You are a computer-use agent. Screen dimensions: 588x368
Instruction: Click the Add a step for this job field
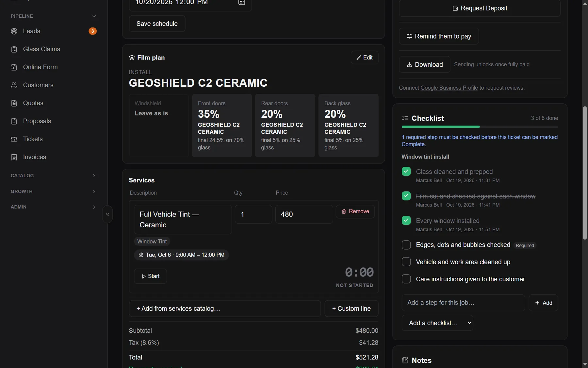(463, 303)
